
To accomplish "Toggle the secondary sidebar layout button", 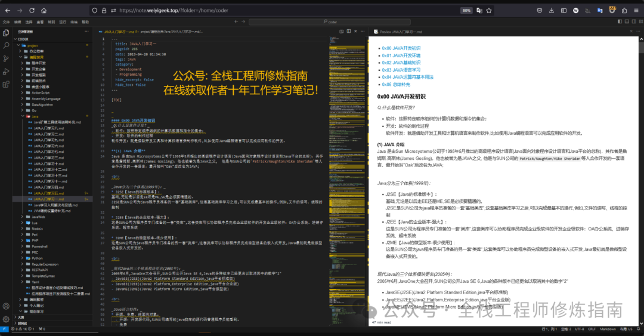I will pyautogui.click(x=634, y=21).
